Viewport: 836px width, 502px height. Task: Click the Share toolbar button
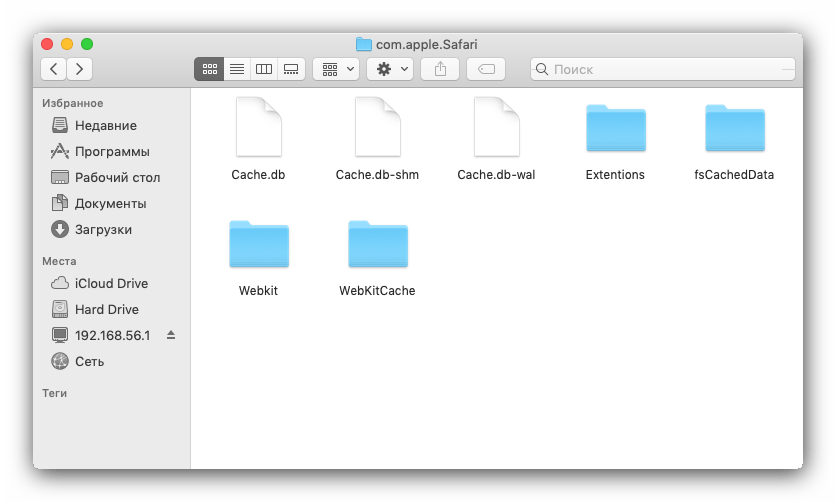pyautogui.click(x=440, y=69)
